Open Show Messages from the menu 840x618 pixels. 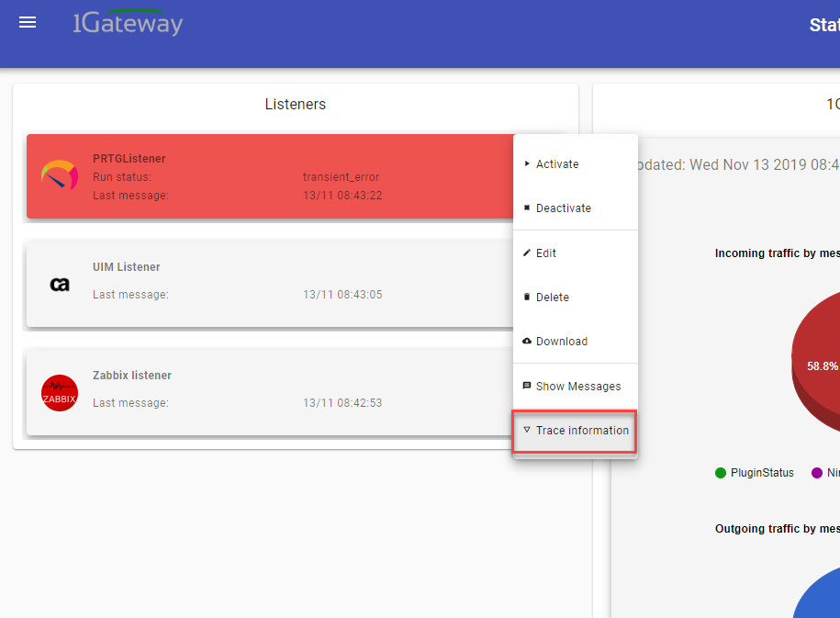[578, 387]
